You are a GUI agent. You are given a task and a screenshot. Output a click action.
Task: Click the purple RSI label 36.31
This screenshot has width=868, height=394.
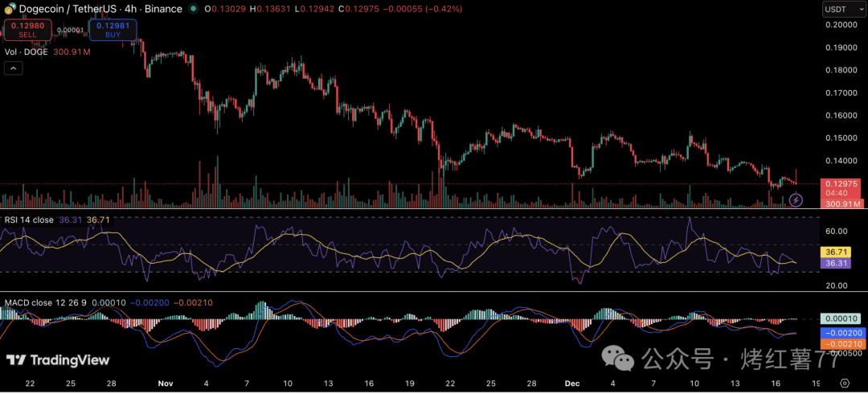click(x=837, y=263)
